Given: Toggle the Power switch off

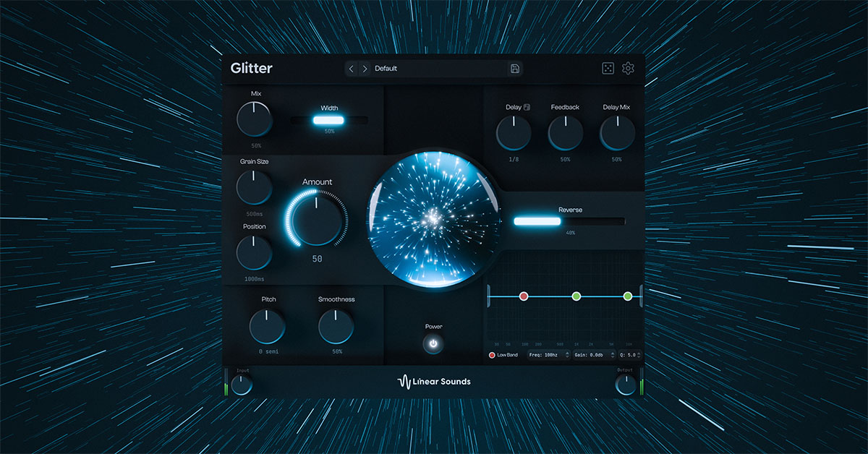Looking at the screenshot, I should (x=432, y=343).
